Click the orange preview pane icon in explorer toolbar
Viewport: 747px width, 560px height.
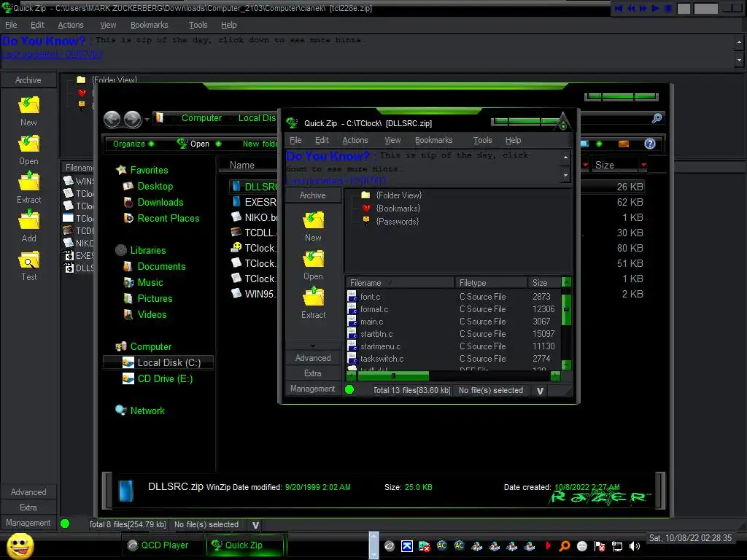[x=624, y=144]
